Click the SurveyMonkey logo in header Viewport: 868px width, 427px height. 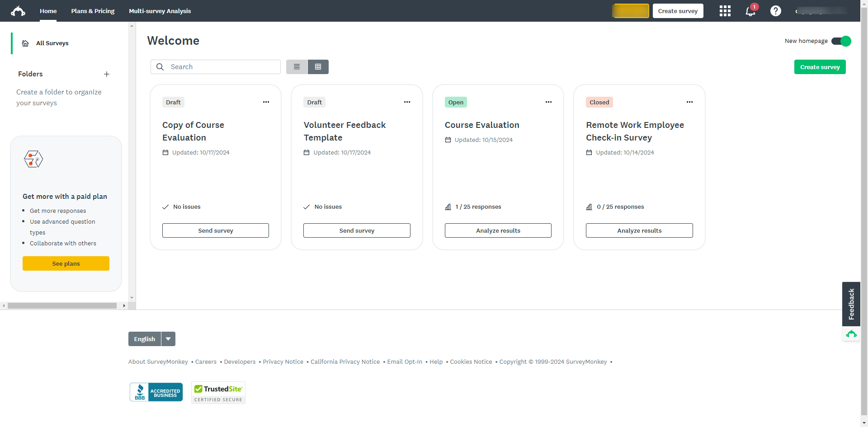click(18, 11)
